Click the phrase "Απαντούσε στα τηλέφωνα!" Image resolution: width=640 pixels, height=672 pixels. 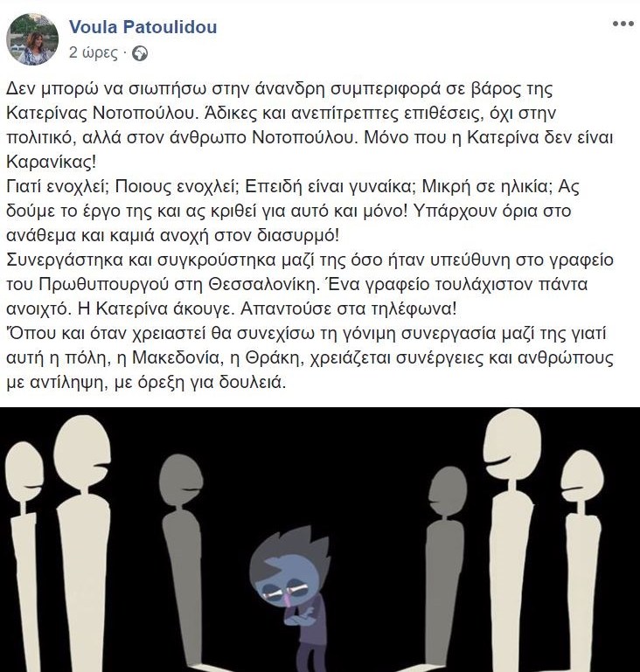click(x=349, y=309)
